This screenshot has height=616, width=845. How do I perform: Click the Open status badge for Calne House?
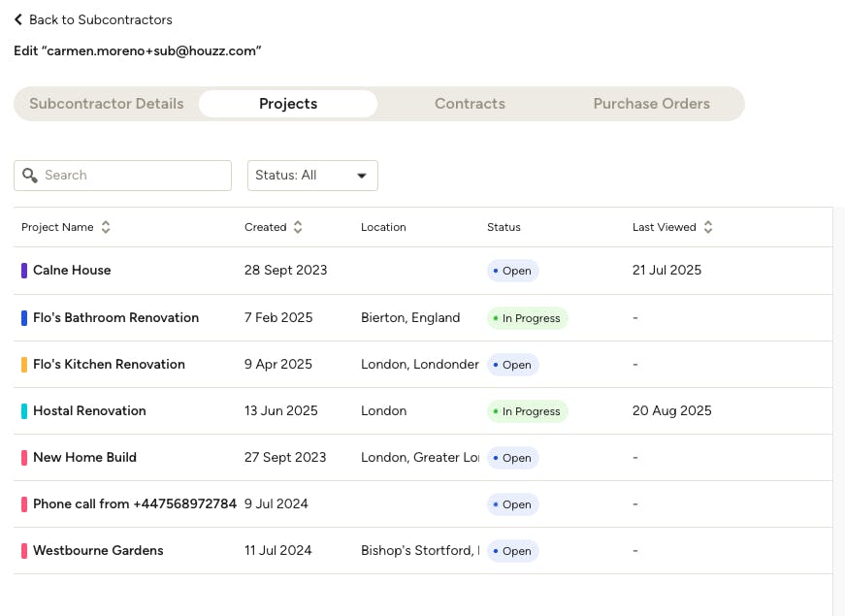pyautogui.click(x=512, y=271)
